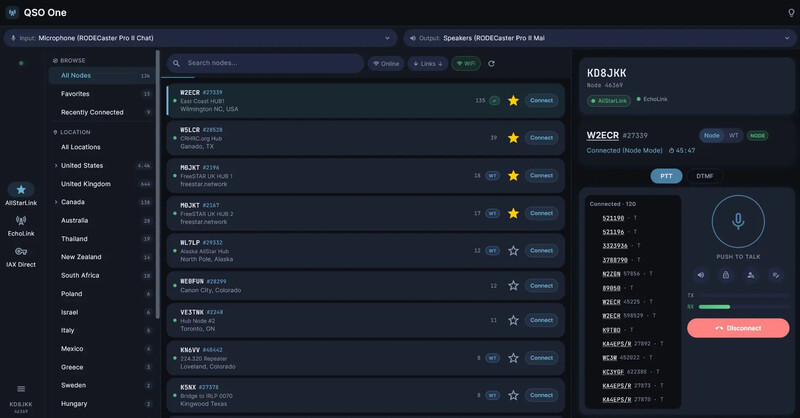Switch connection mode to Node
The height and width of the screenshot is (418, 800).
(x=712, y=135)
